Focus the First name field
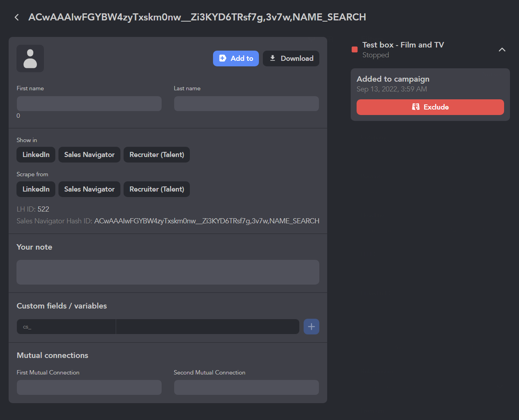The height and width of the screenshot is (420, 519). tap(89, 104)
